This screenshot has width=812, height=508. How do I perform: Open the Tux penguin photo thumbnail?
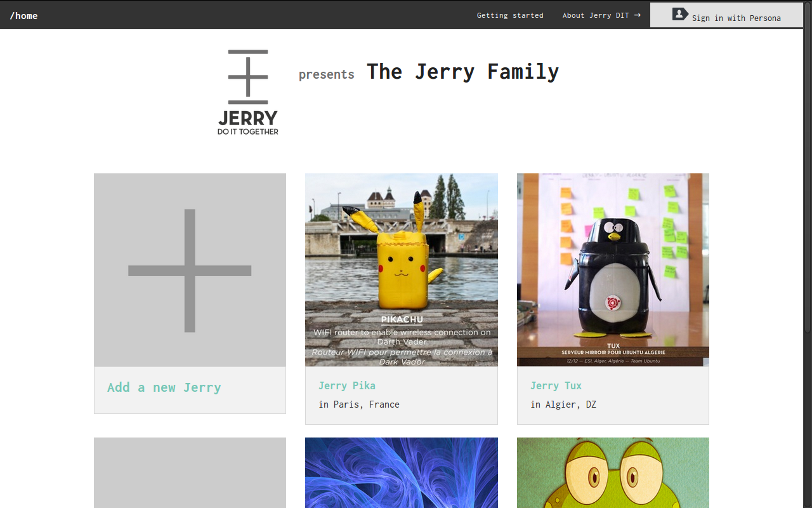click(613, 270)
